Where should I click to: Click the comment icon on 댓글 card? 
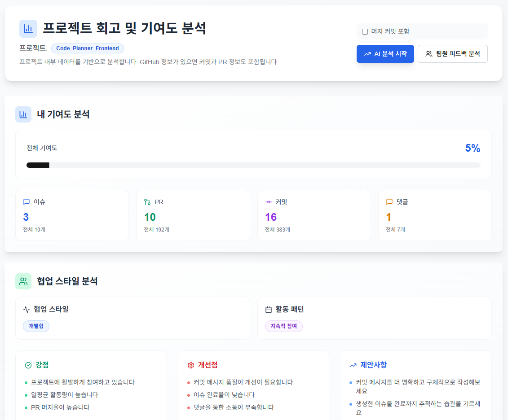[389, 202]
